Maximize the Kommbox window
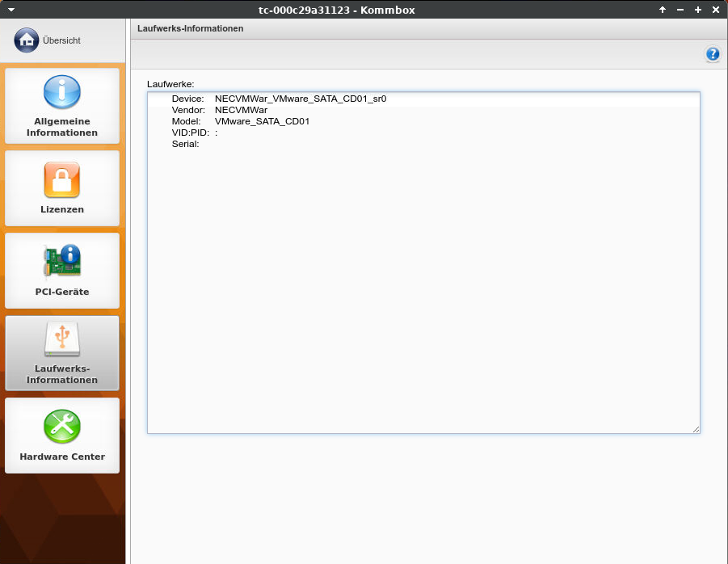 pos(698,9)
